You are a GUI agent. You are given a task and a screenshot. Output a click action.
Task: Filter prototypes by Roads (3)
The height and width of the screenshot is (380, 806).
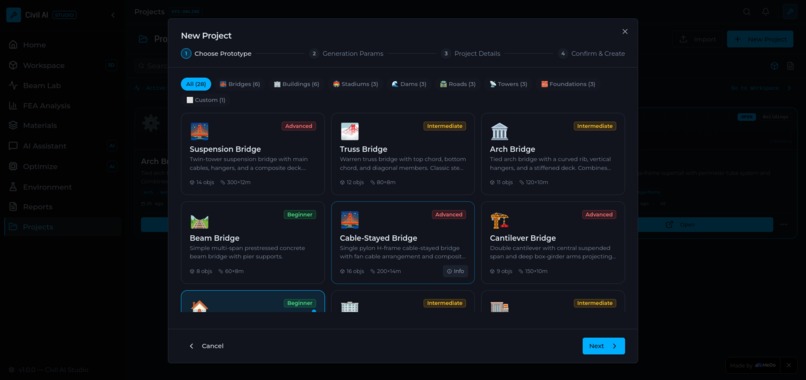[x=457, y=84]
